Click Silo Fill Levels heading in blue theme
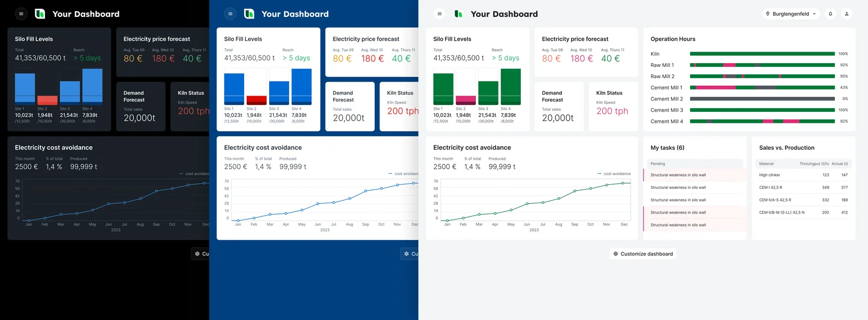Viewport: 868px width, 320px height. pyautogui.click(x=243, y=39)
